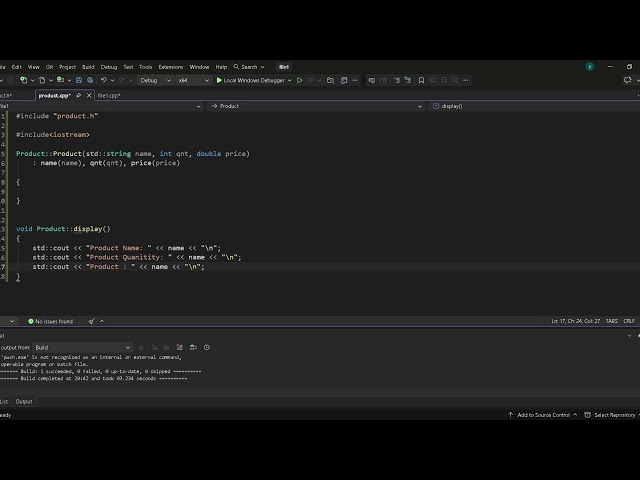Screen dimensions: 640x480
Task: Click the Save file icon
Action: [x=79, y=80]
